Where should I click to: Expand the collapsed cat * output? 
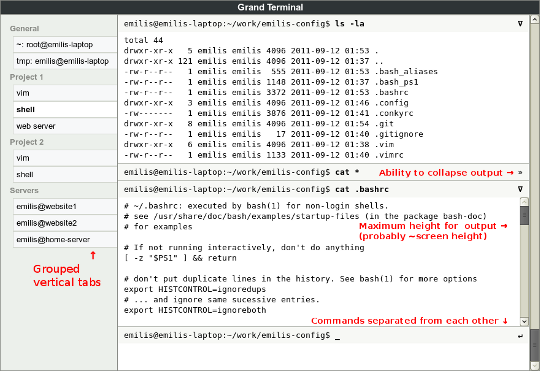[x=520, y=172]
